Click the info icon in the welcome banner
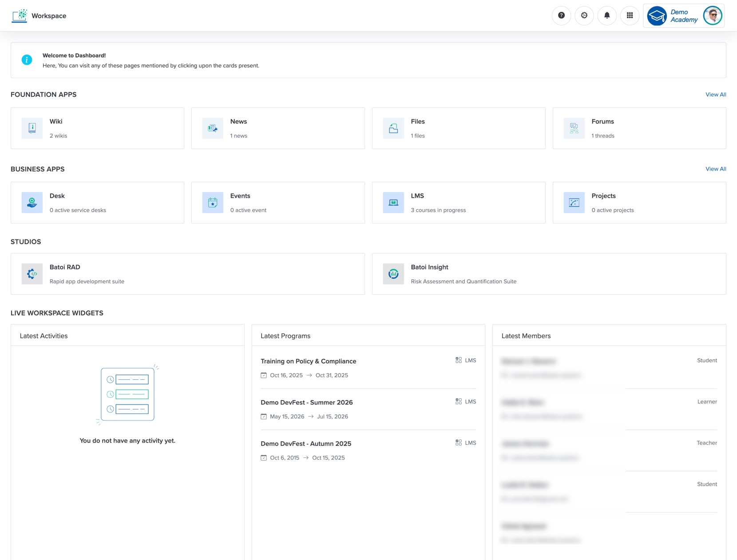This screenshot has height=560, width=737. (27, 60)
